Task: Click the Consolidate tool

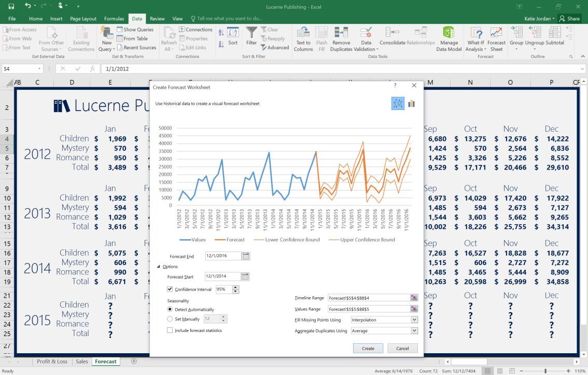Action: 392,36
